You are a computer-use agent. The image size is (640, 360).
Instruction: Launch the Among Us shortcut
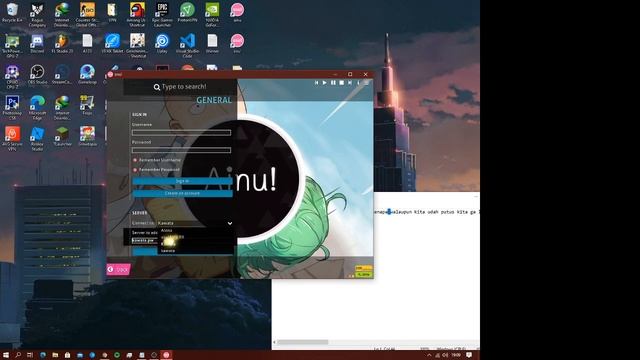(137, 15)
